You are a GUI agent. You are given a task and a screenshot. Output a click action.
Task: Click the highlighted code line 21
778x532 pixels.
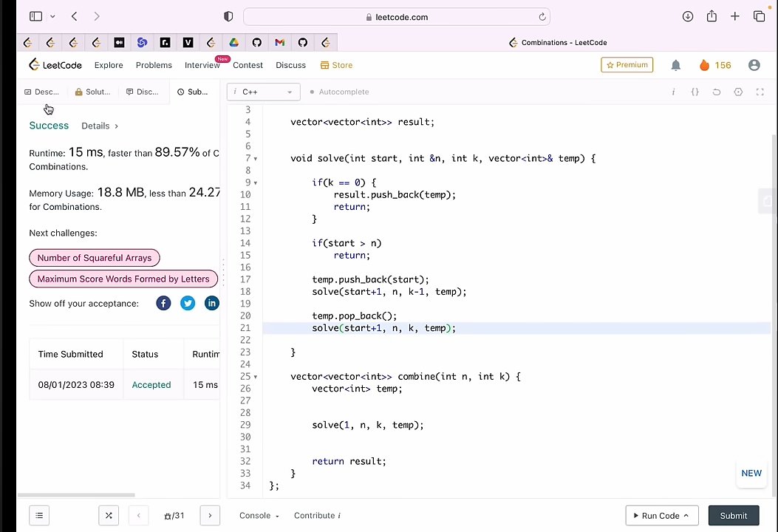click(516, 328)
